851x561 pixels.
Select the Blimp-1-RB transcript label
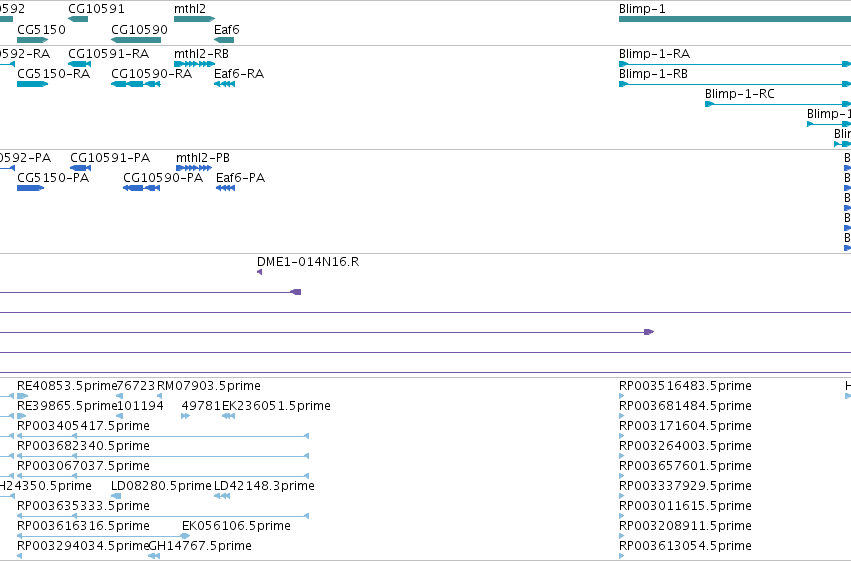(x=653, y=74)
